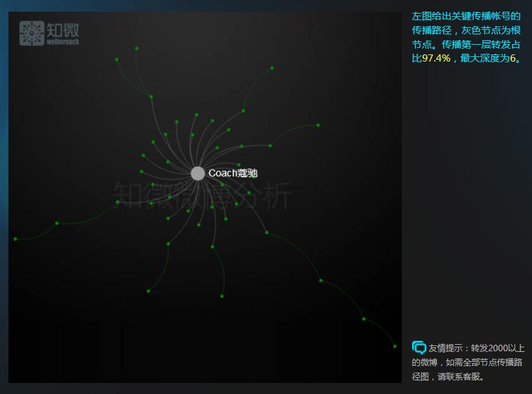
Task: Select the last green node of the longest lower-right chain
Action: tap(395, 346)
